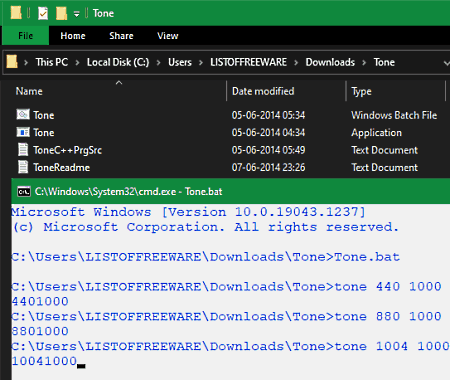This screenshot has width=450, height=380.
Task: Expand the chevron after Downloads
Action: click(x=364, y=62)
